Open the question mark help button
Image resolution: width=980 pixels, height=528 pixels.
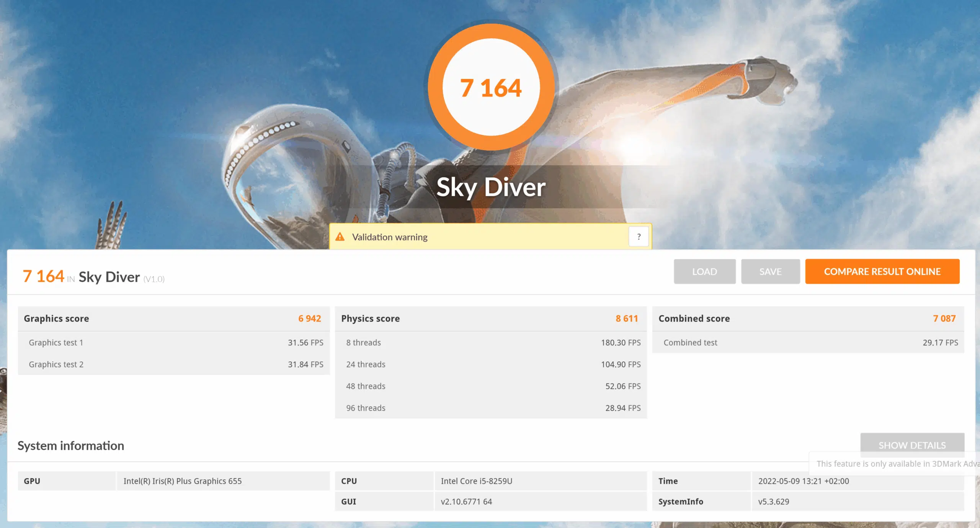pyautogui.click(x=639, y=237)
